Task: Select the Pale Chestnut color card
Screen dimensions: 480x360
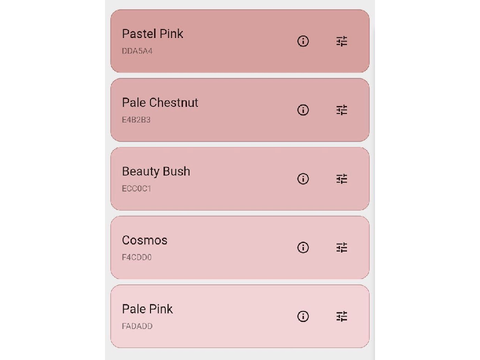Action: (240, 110)
